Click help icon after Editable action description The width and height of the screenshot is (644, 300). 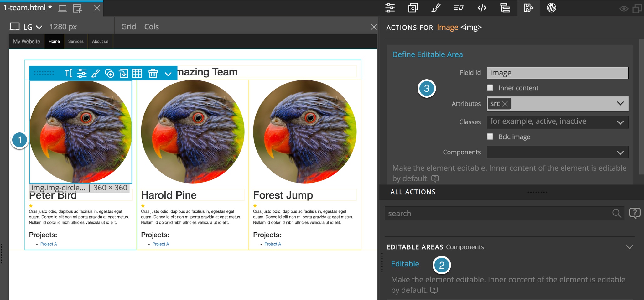[x=434, y=290]
